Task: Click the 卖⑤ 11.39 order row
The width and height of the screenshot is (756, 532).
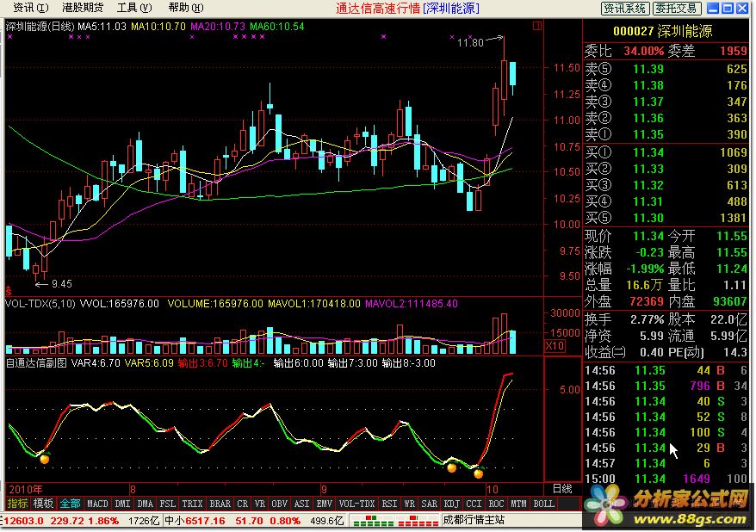Action: pyautogui.click(x=666, y=69)
